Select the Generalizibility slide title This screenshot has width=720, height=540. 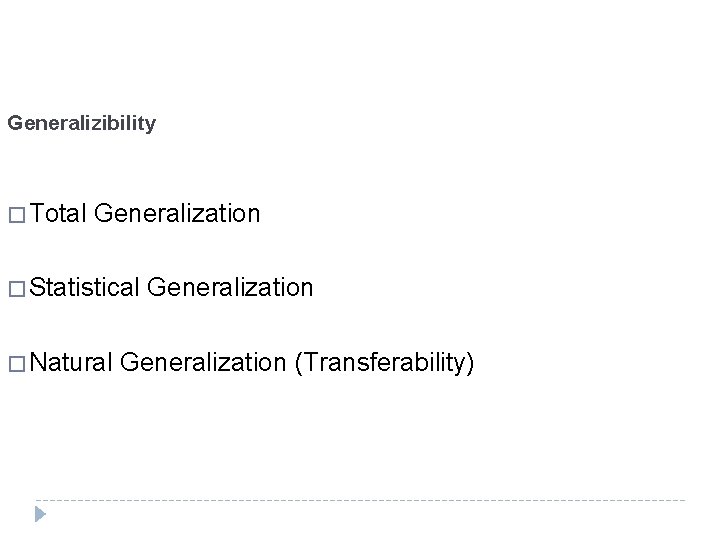click(81, 124)
